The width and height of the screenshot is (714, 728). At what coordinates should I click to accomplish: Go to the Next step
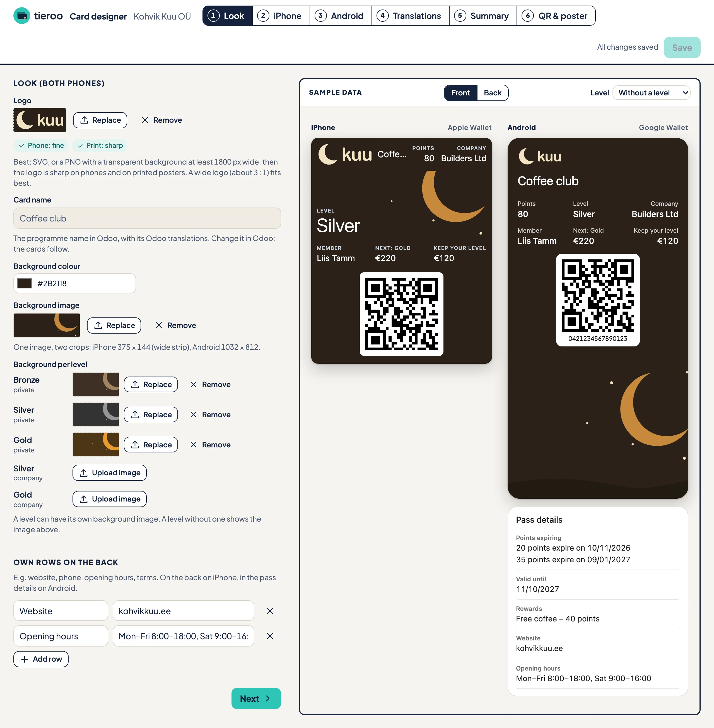point(256,698)
